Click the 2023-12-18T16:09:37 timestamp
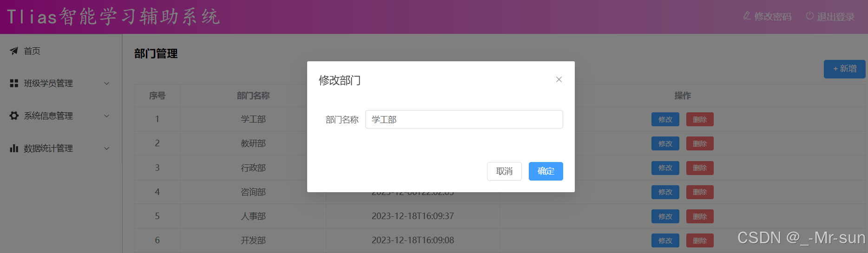The height and width of the screenshot is (253, 868). [x=413, y=216]
